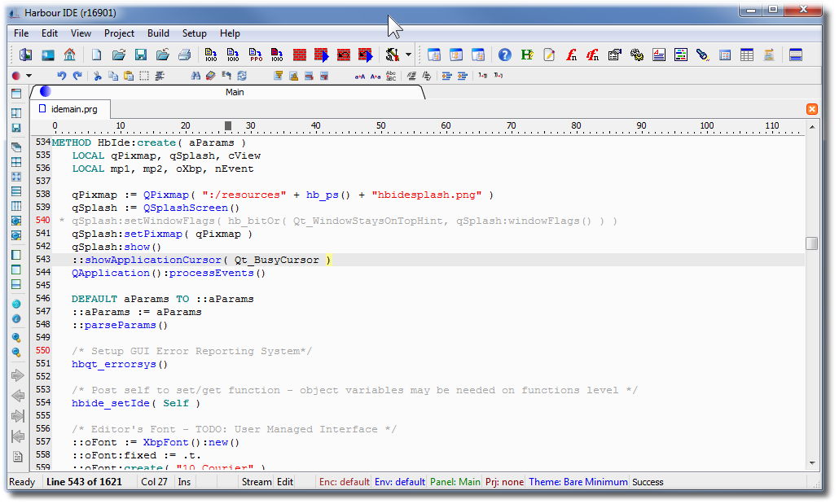Close tab with orange X button
The width and height of the screenshot is (839, 504).
(x=811, y=109)
